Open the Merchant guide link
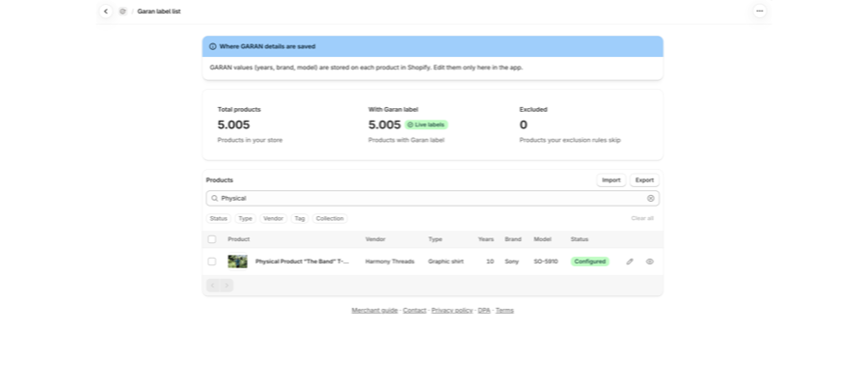 (x=375, y=311)
